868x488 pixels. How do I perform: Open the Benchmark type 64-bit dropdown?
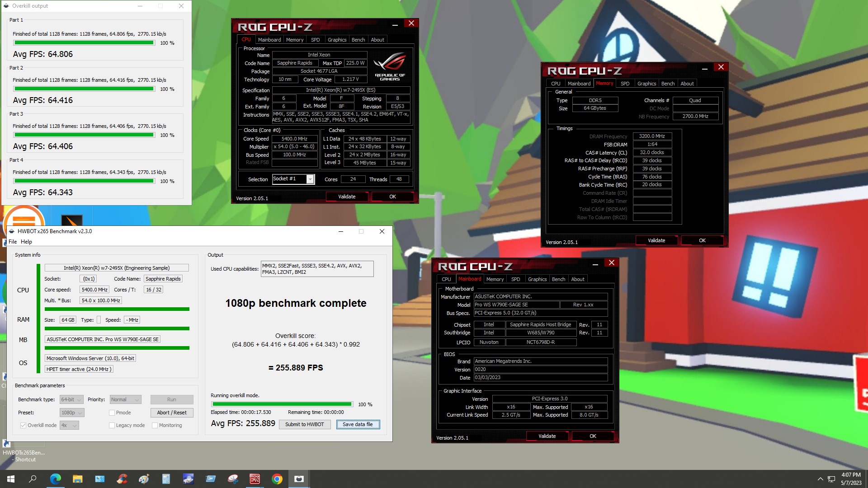(71, 399)
